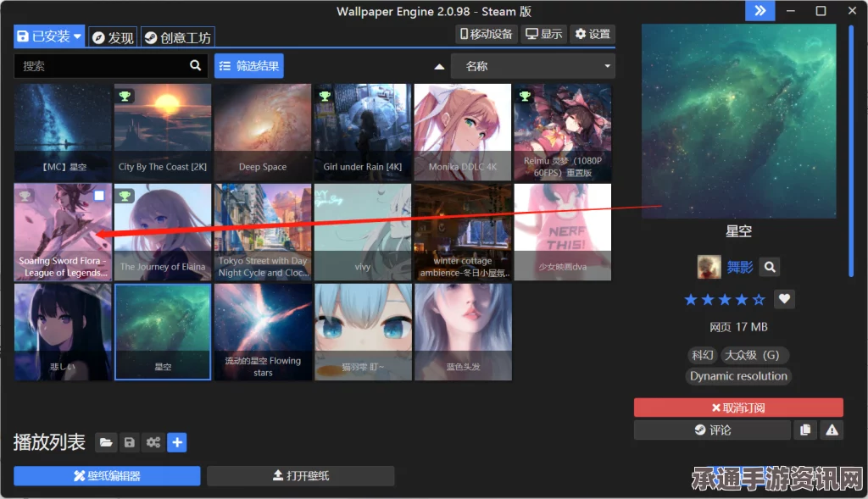Click the 打开壁纸 button
868x499 pixels.
pos(301,476)
